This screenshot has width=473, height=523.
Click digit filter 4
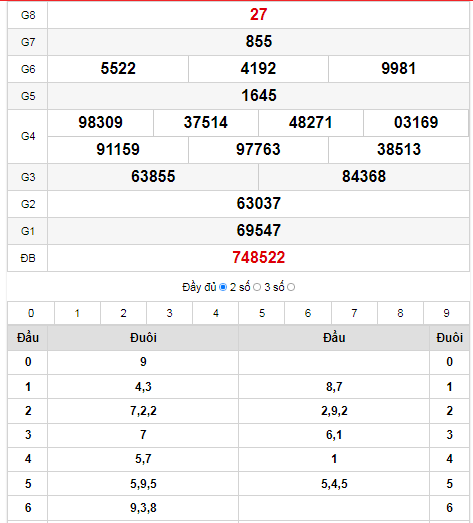coord(216,313)
